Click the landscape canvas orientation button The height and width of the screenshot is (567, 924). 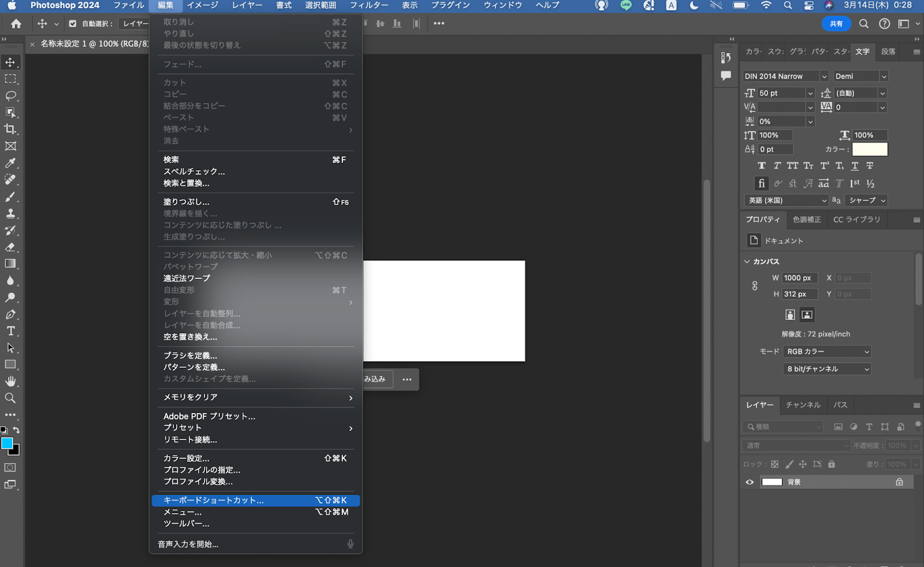(807, 315)
